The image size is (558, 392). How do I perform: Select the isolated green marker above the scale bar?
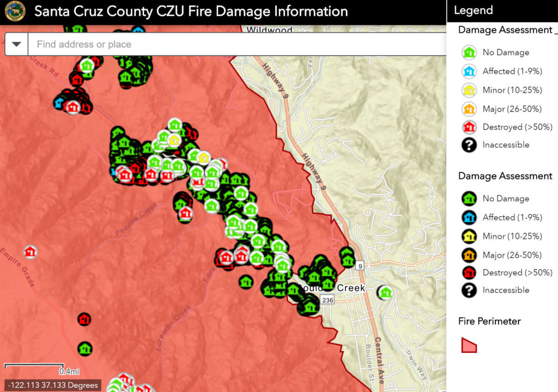(85, 349)
